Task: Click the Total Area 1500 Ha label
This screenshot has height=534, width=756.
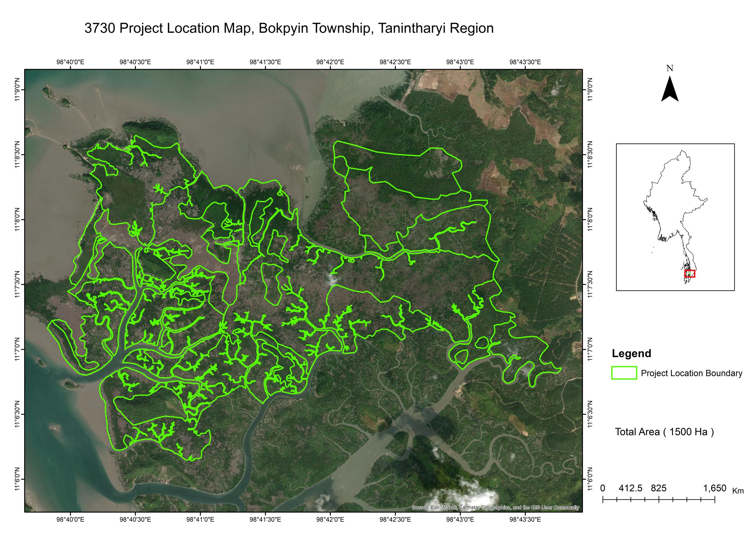Action: 664,432
